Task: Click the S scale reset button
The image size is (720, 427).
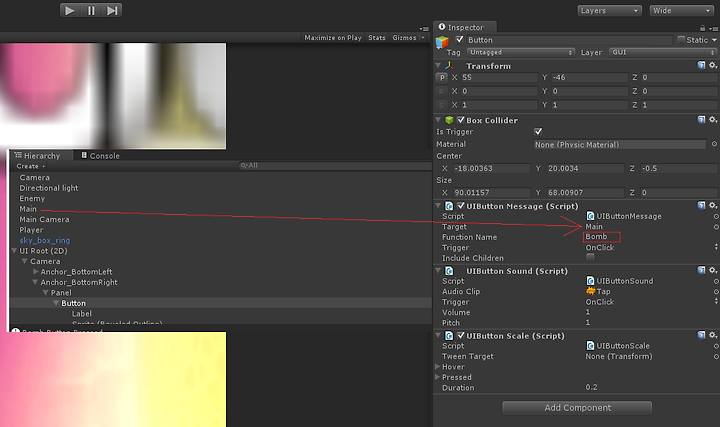Action: (442, 105)
